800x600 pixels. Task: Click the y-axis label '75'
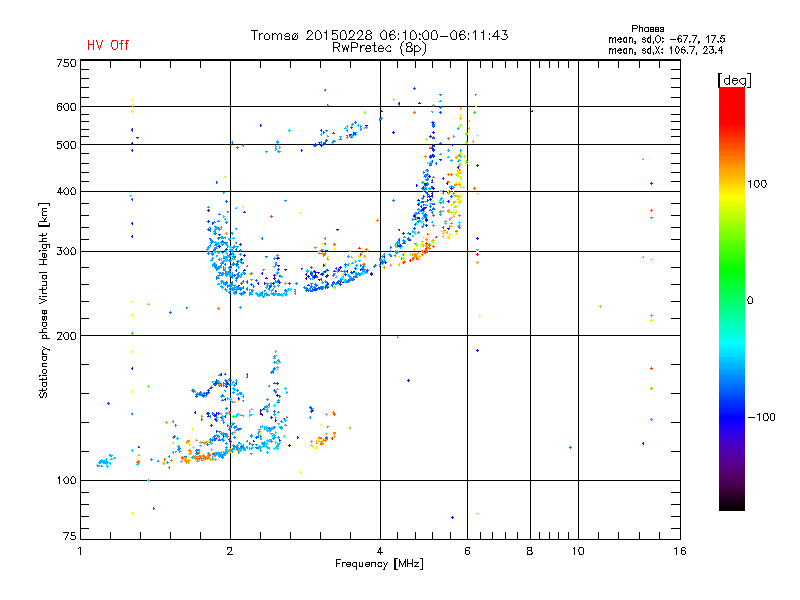click(x=70, y=536)
